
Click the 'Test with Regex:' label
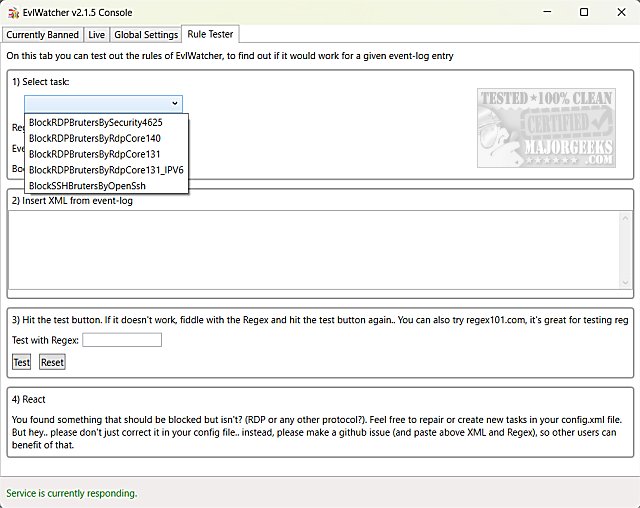coord(45,340)
